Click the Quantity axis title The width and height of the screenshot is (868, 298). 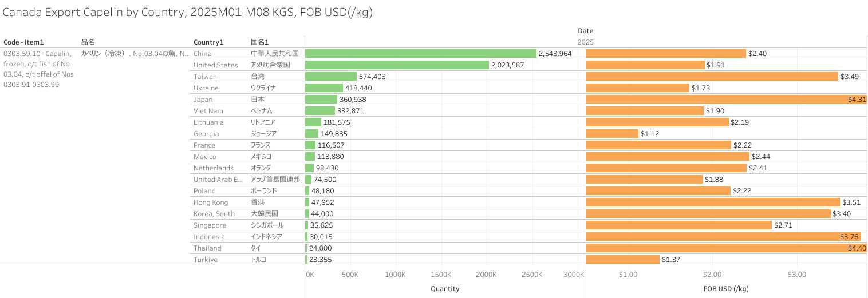coord(445,289)
